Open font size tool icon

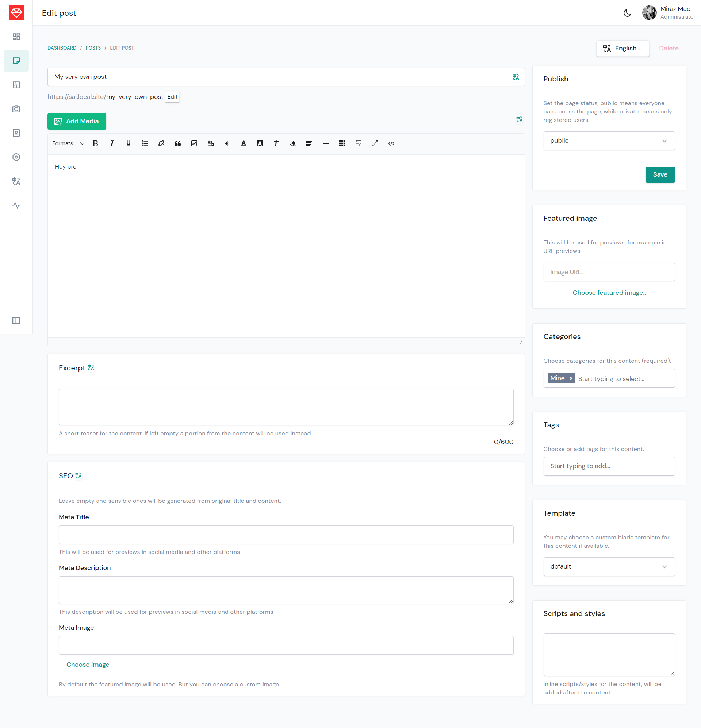click(276, 144)
